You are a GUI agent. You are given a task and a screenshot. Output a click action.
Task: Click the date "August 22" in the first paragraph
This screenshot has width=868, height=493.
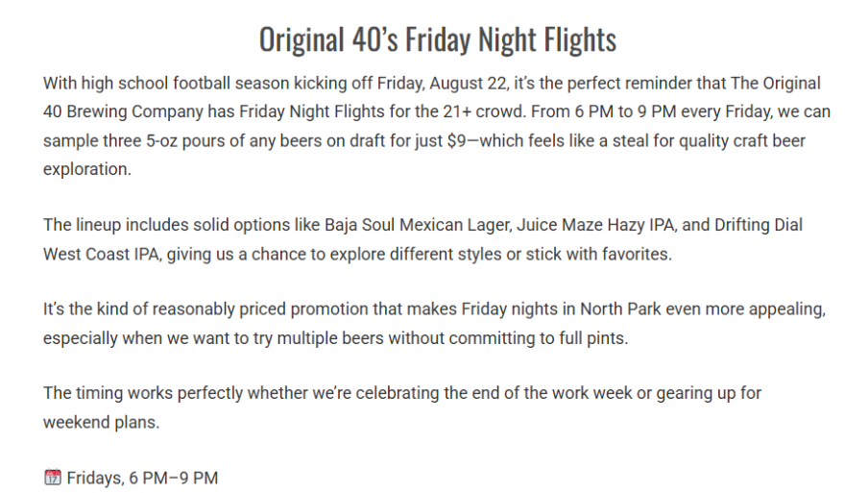(468, 83)
